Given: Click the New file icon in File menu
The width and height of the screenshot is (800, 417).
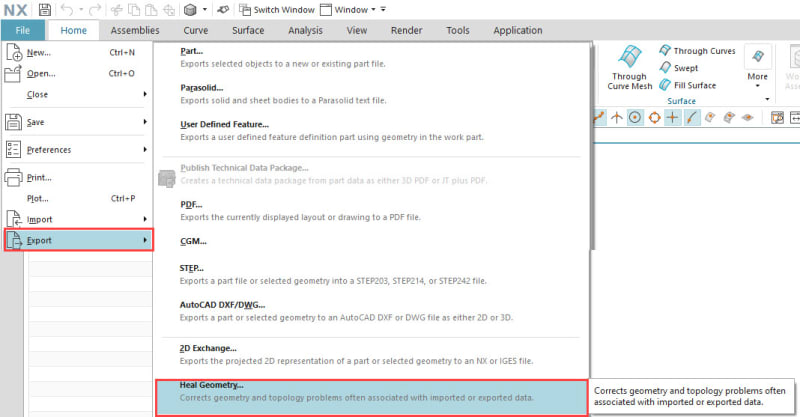Looking at the screenshot, I should point(13,52).
